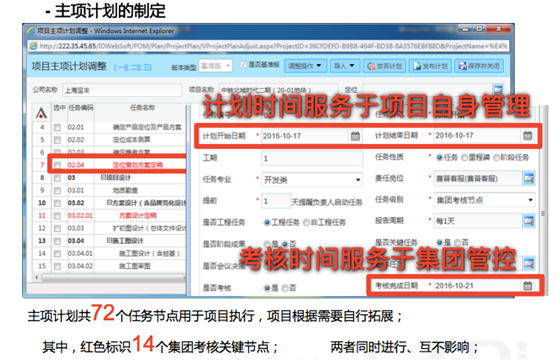Open calendar picker for 考核完成日期

(x=528, y=285)
